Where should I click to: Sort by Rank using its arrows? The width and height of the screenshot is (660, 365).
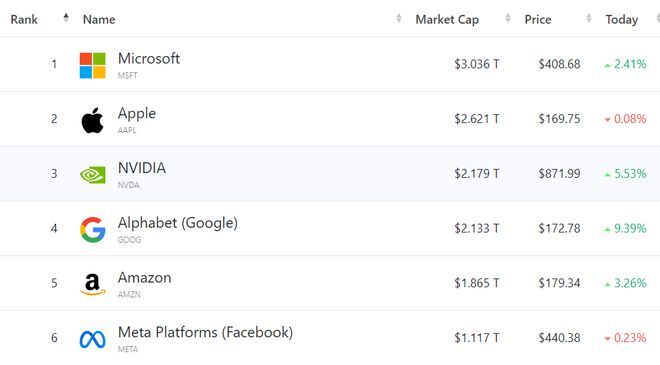click(x=66, y=18)
